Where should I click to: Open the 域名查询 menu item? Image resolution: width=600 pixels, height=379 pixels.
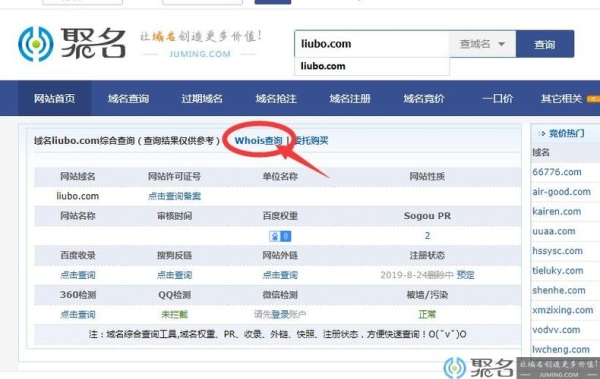tap(128, 98)
